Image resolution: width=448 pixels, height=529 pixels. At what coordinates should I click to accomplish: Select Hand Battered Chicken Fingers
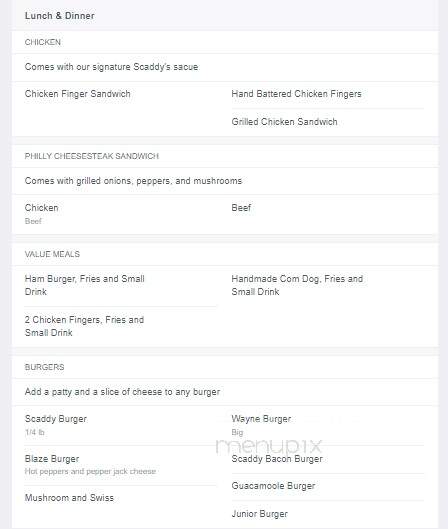296,94
